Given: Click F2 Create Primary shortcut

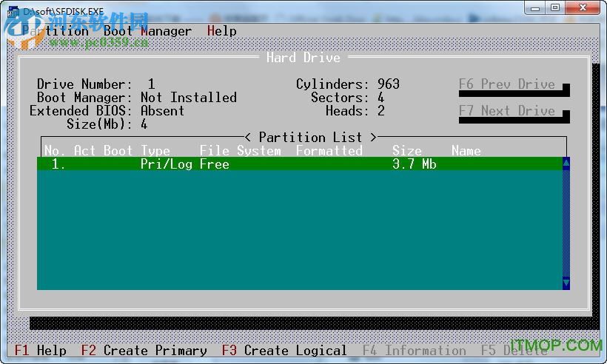Looking at the screenshot, I should pos(144,351).
